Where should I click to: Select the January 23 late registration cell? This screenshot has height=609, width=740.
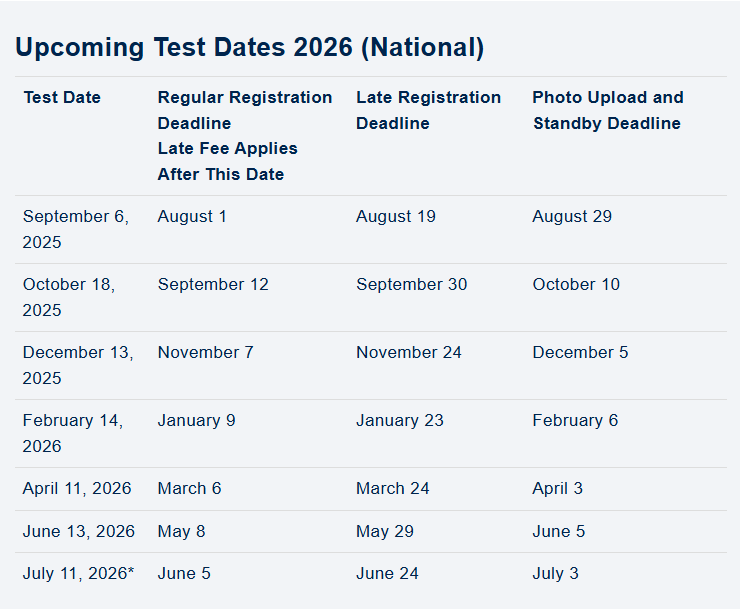[x=399, y=420]
